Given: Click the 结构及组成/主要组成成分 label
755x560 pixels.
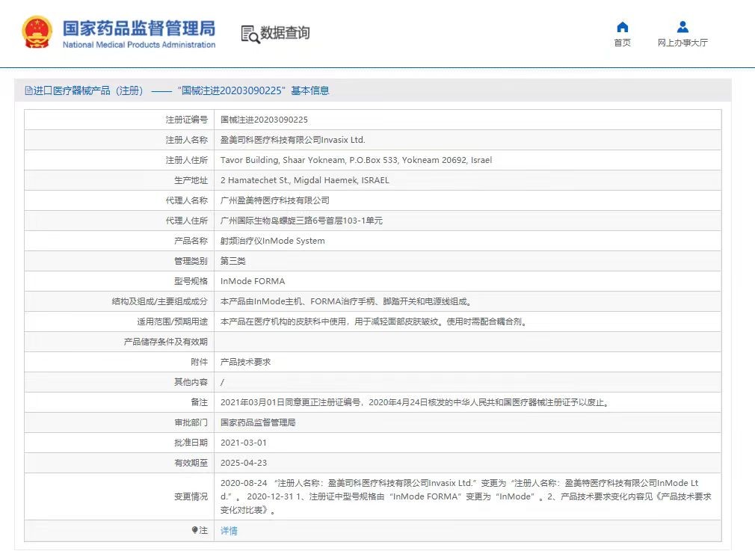Looking at the screenshot, I should [x=159, y=301].
